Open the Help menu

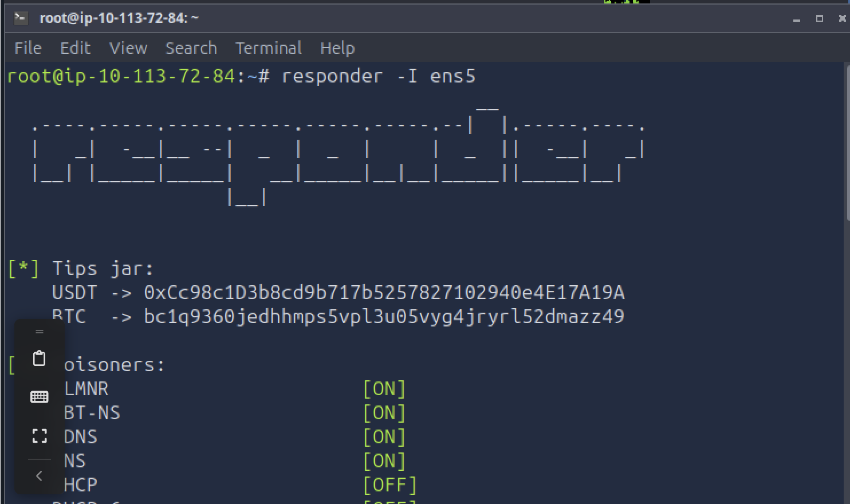pos(337,48)
